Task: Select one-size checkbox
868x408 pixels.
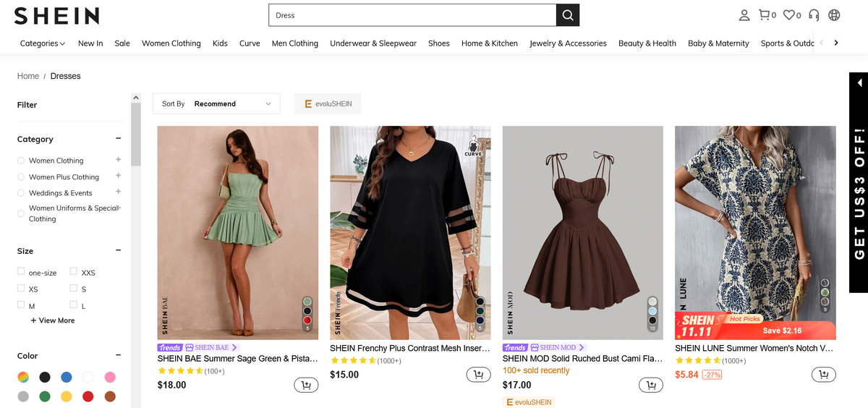Action: point(21,271)
